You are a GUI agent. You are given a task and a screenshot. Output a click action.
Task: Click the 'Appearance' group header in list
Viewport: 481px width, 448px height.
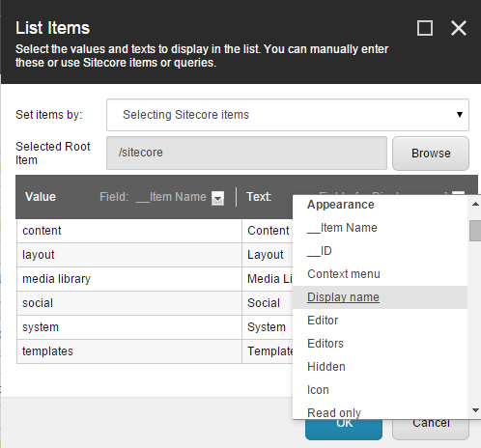pyautogui.click(x=341, y=205)
